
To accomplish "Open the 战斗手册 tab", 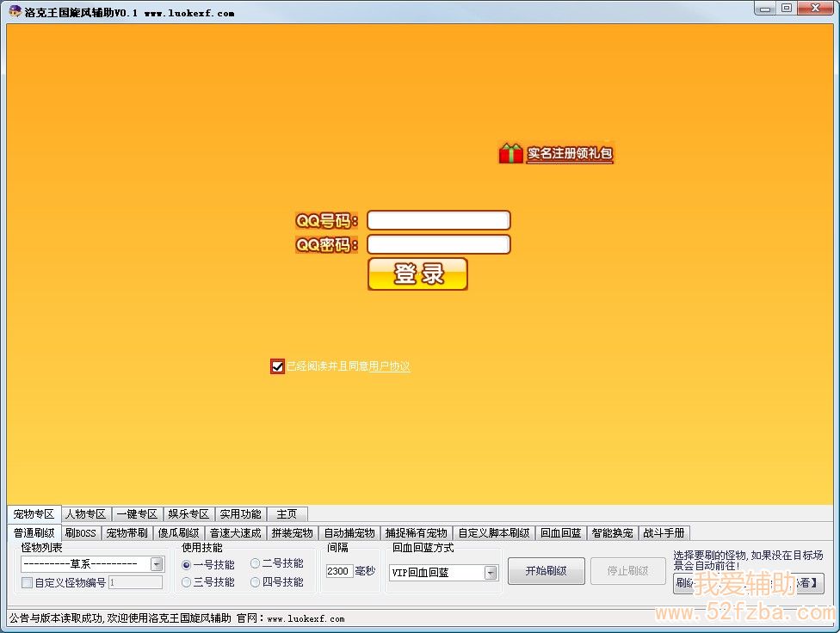I will pos(664,533).
